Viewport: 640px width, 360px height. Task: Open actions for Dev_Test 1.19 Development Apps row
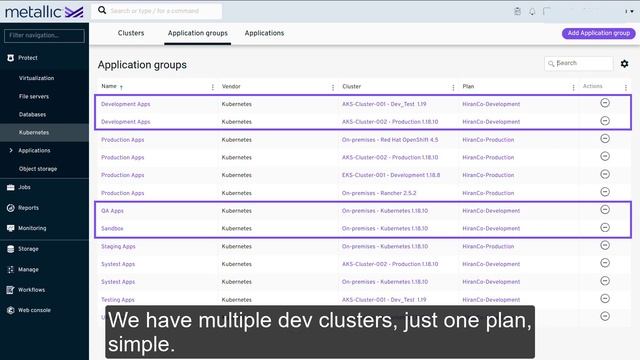[605, 103]
